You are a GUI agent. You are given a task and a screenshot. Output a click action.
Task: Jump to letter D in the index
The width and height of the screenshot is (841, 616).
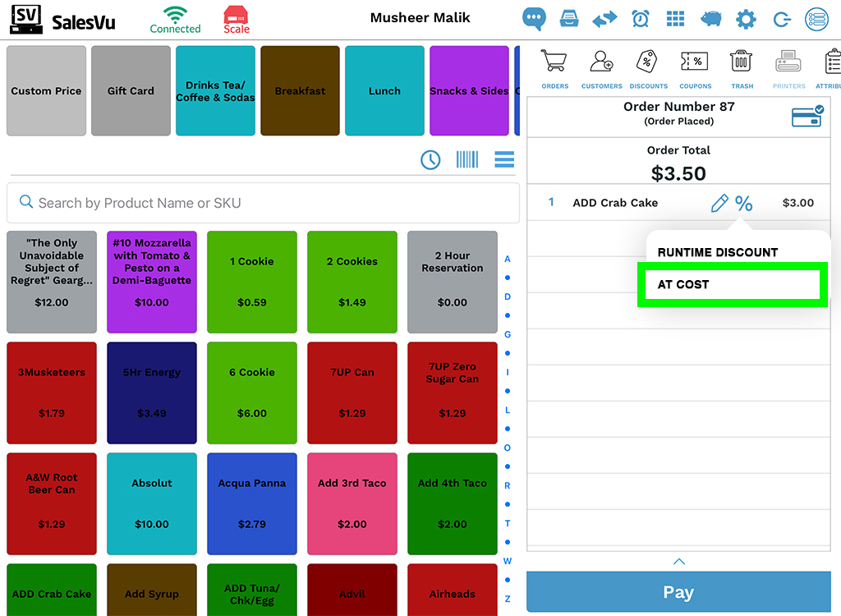coord(508,297)
